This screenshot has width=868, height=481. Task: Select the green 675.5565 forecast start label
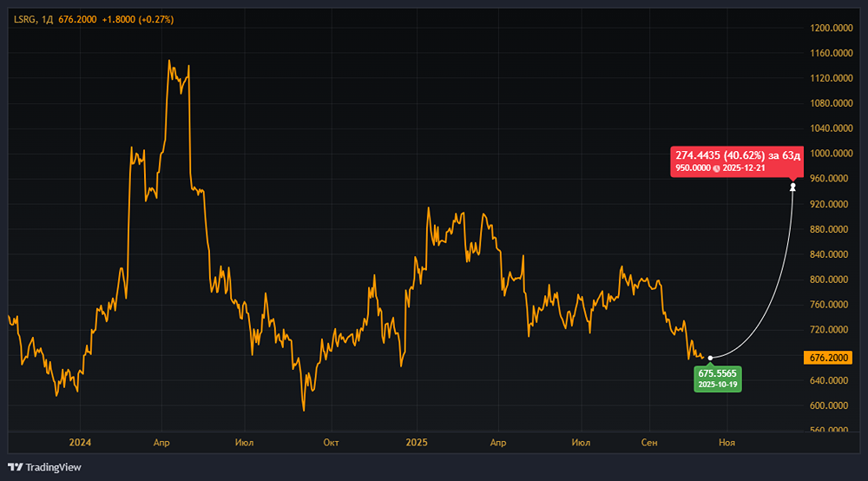pyautogui.click(x=718, y=379)
